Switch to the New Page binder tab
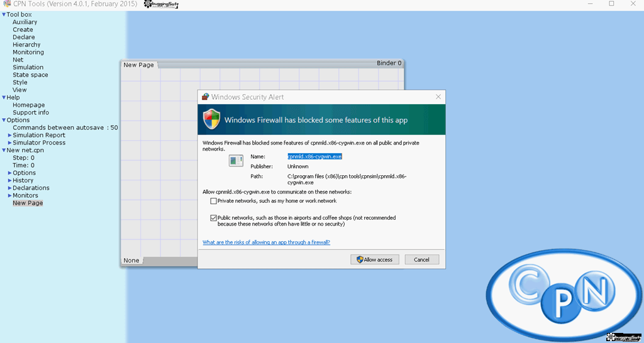The height and width of the screenshot is (343, 644). 139,65
